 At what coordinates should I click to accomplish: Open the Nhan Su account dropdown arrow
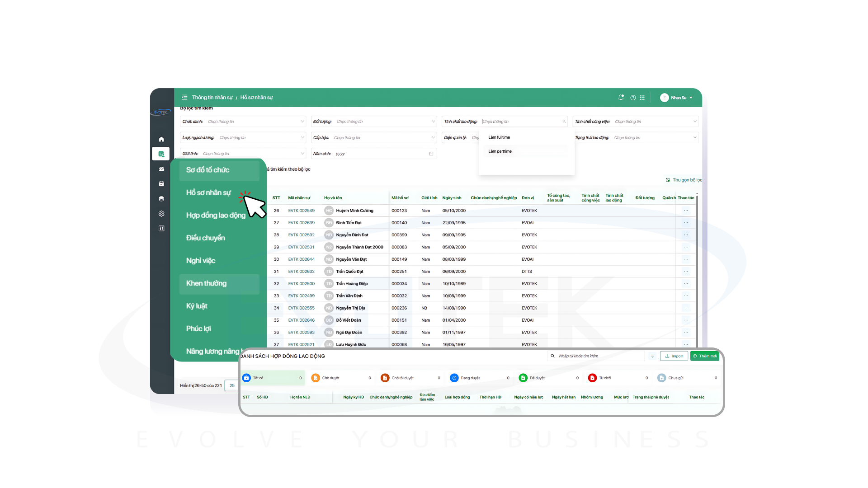[x=691, y=98]
